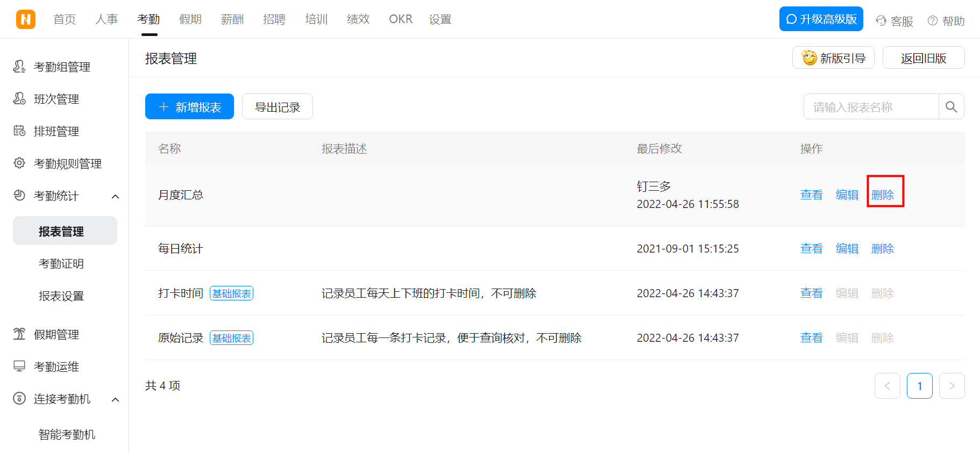This screenshot has width=980, height=453.
Task: Open 排班管理 from the sidebar
Action: click(x=56, y=131)
